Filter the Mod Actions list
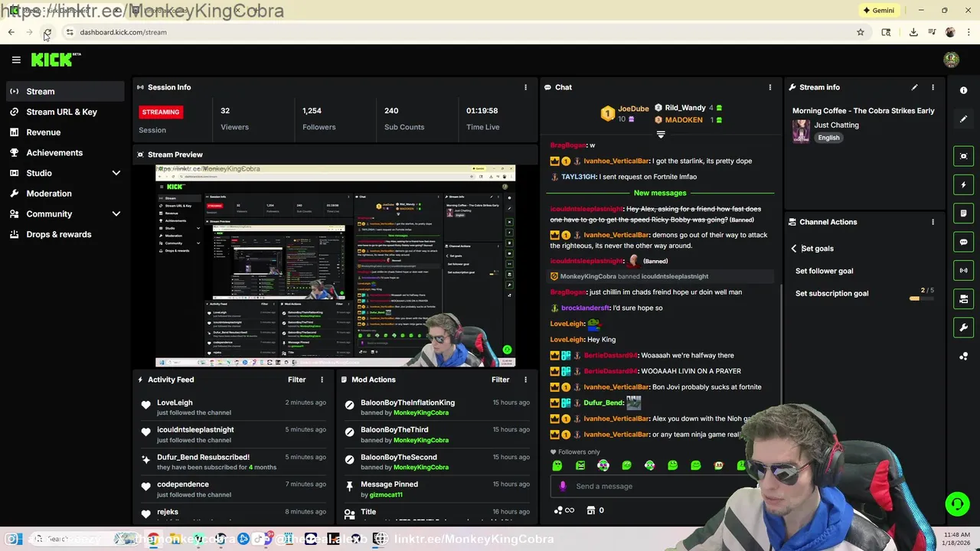Image resolution: width=980 pixels, height=551 pixels. pyautogui.click(x=500, y=380)
